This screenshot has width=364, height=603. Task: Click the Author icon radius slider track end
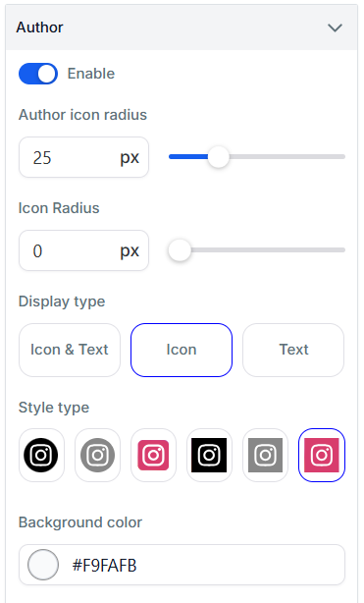pos(341,157)
